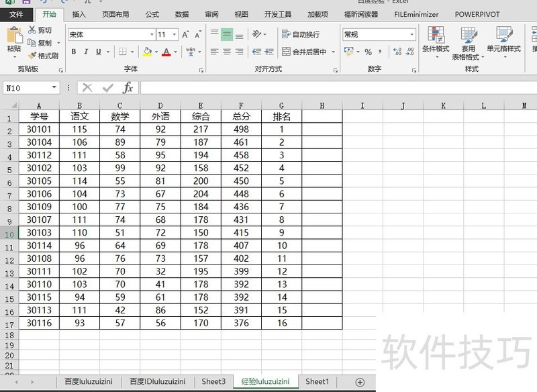Click the insert function fx icon
The width and height of the screenshot is (537, 392).
pos(128,88)
